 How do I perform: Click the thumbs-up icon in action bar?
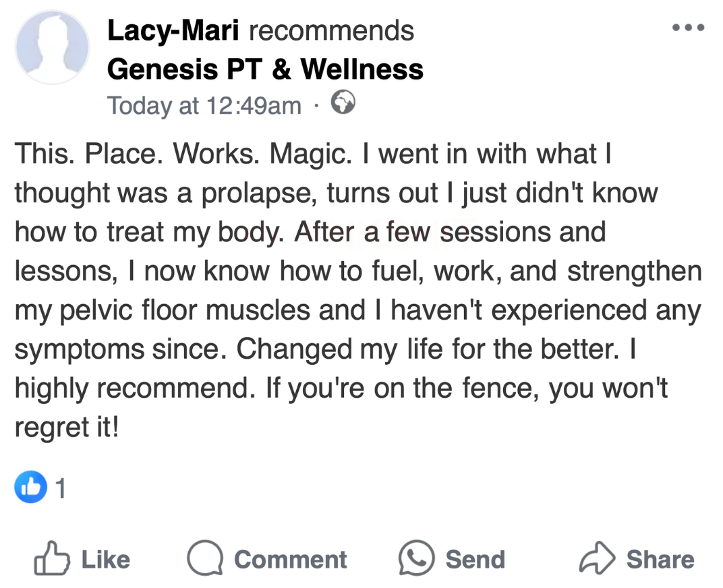coord(53,558)
